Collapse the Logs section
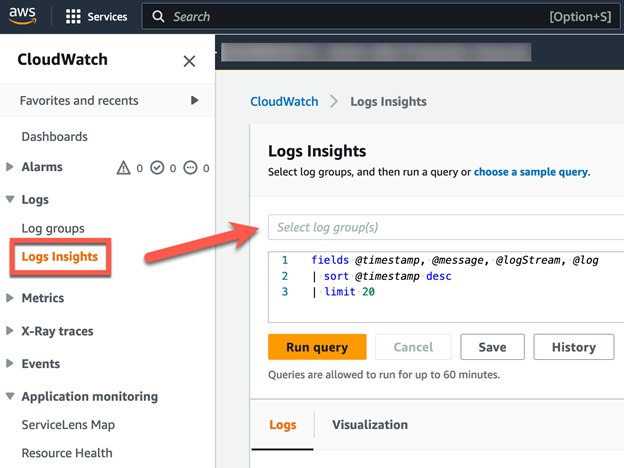The width and height of the screenshot is (624, 468). [10, 200]
